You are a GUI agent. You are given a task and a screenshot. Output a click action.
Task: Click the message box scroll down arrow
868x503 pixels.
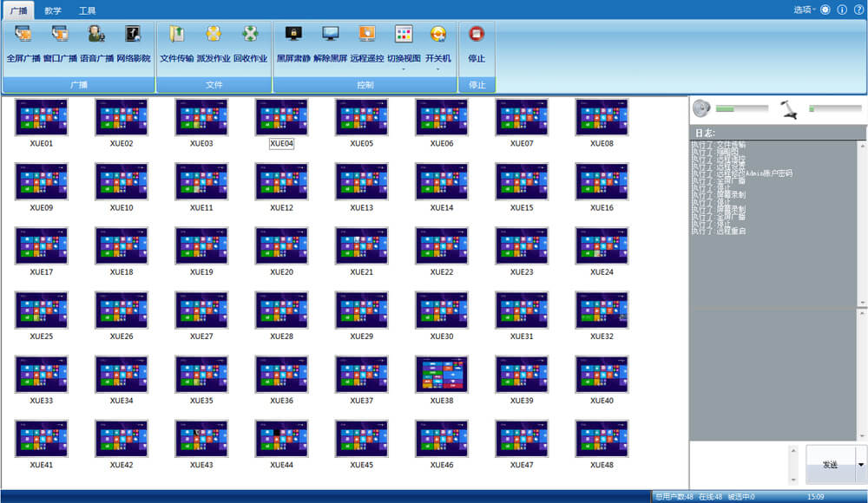pyautogui.click(x=793, y=480)
